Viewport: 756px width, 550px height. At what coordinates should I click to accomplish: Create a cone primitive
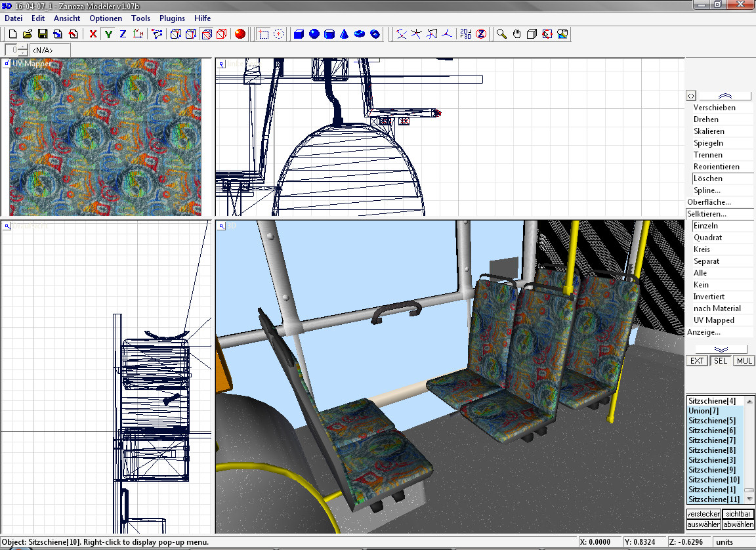(x=344, y=34)
